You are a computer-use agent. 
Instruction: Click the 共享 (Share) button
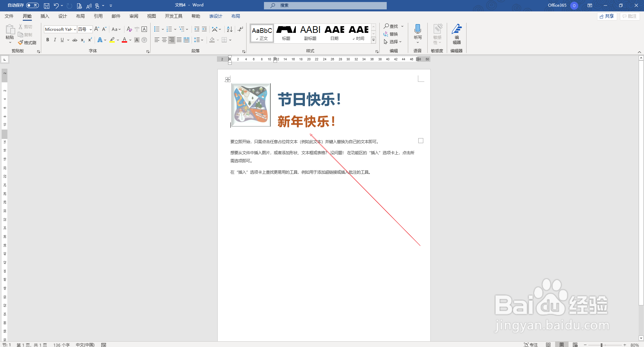(x=607, y=16)
